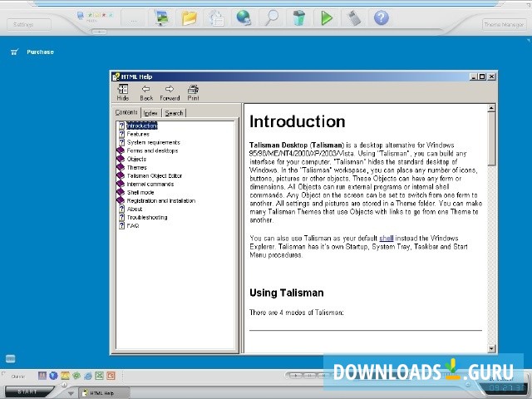Screen dimensions: 532x399
Task: Select the About topic
Action: [x=135, y=209]
